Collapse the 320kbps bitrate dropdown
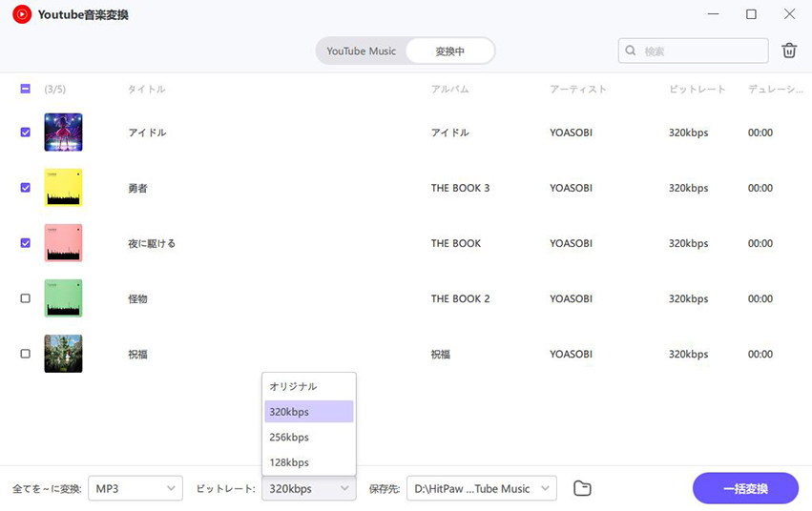The width and height of the screenshot is (812, 511). tap(308, 488)
